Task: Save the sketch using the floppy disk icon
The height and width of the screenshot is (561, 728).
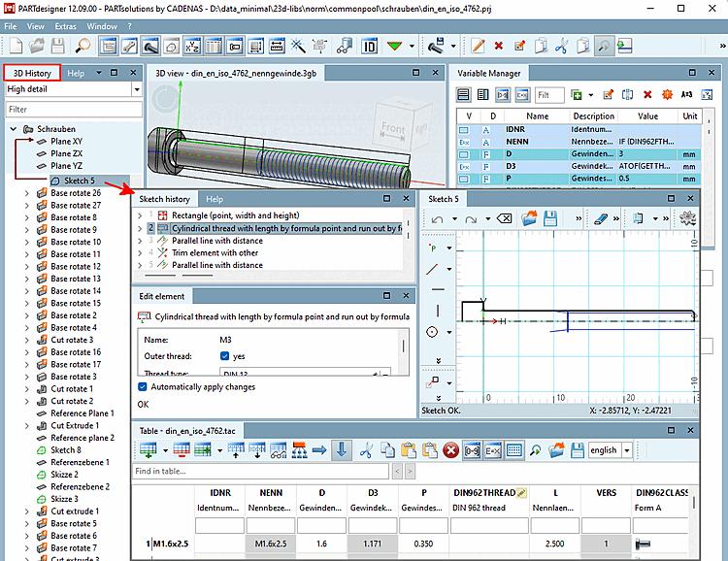Action: coord(550,220)
